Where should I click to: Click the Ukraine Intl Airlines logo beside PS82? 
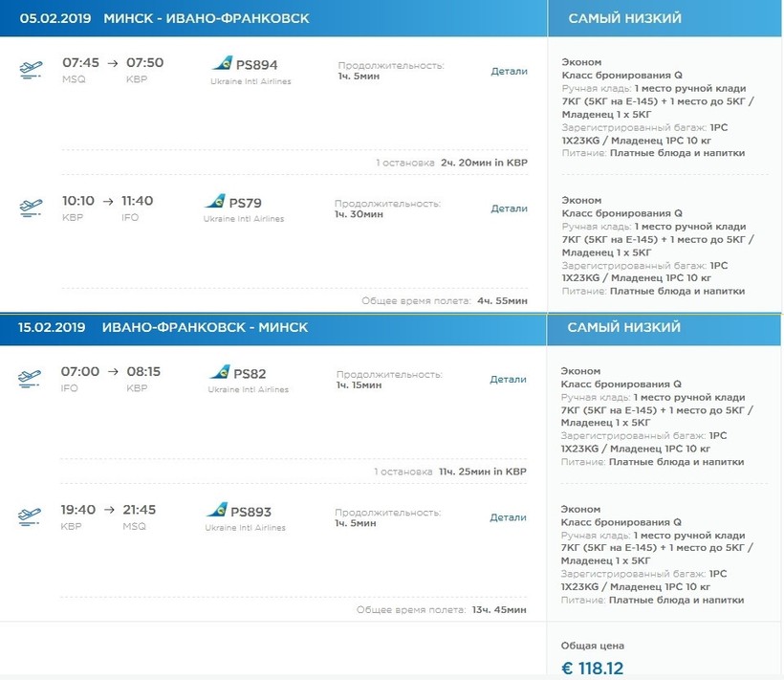pos(219,372)
